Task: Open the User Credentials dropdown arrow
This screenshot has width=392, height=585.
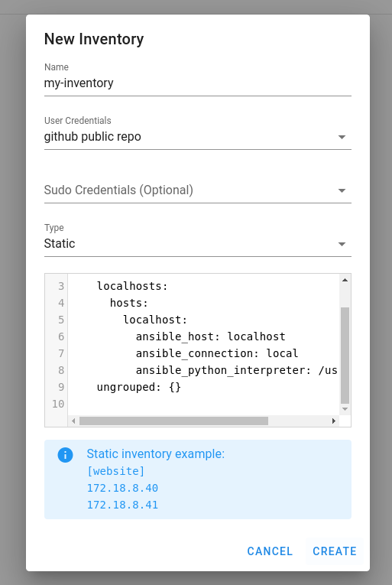Action: click(x=342, y=137)
